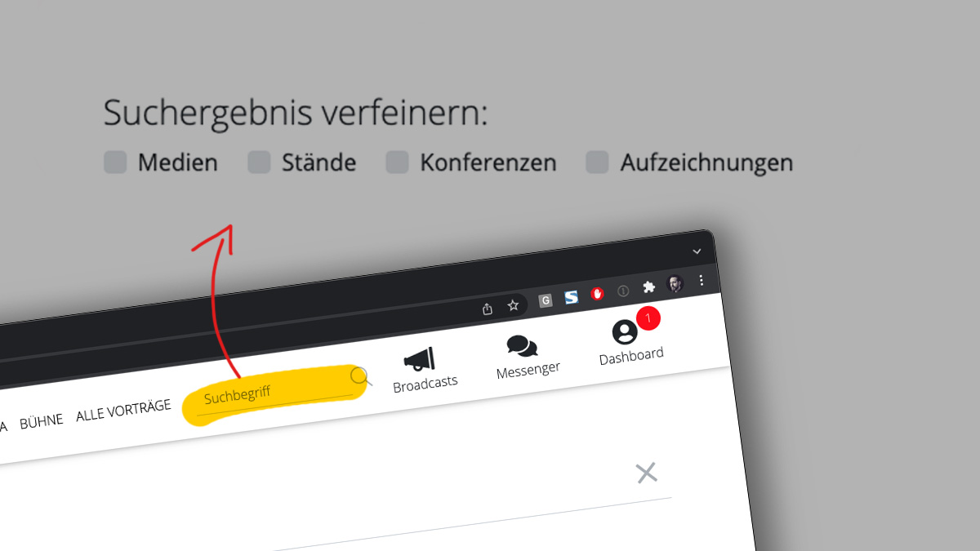Click the grey G extension icon
The width and height of the screenshot is (980, 551).
point(546,300)
